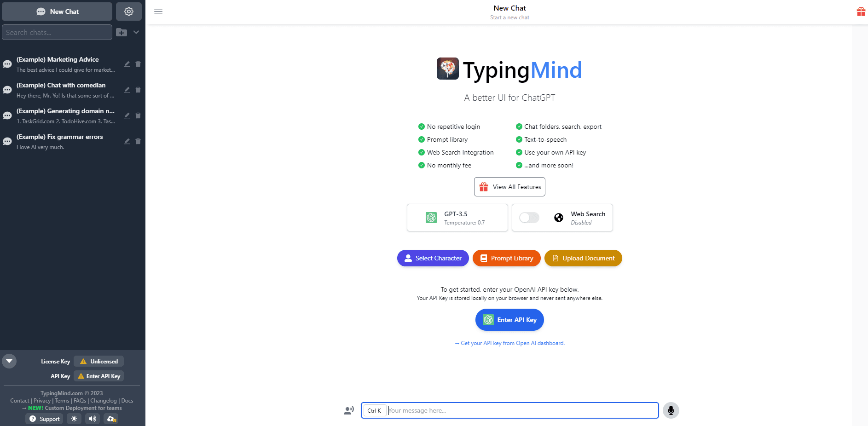The height and width of the screenshot is (426, 868).
Task: Create a new chat folder icon
Action: (121, 32)
